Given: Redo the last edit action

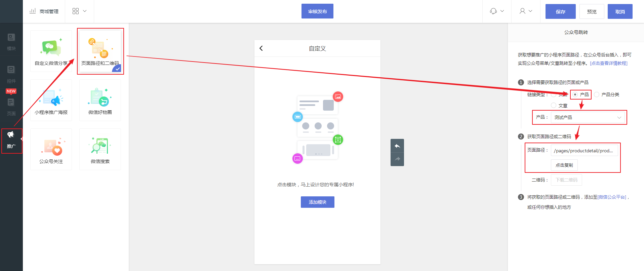Looking at the screenshot, I should click(397, 159).
